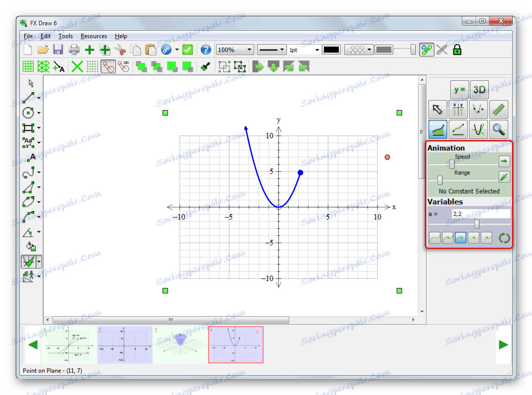The width and height of the screenshot is (532, 395).
Task: Click the scissors Cut icon
Action: click(120, 50)
